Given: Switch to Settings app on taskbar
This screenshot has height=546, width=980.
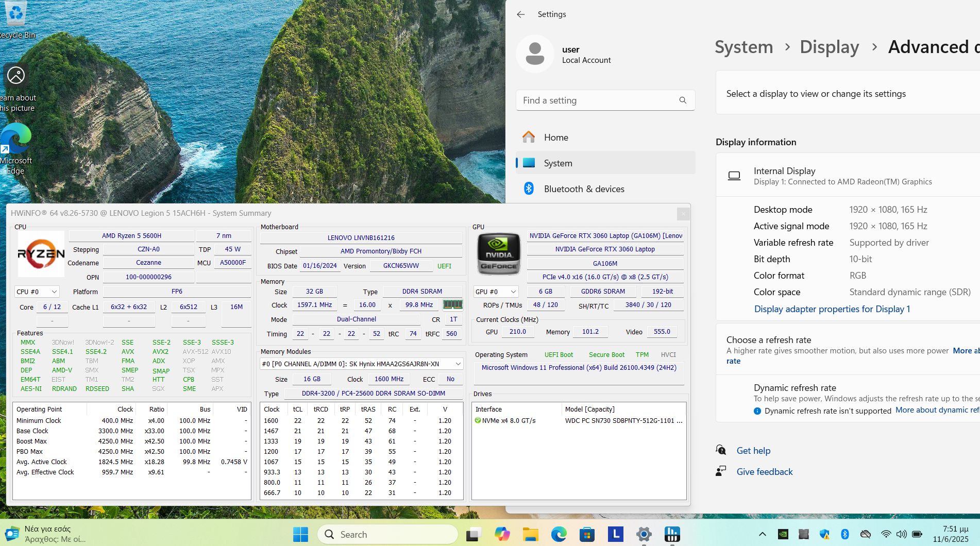Looking at the screenshot, I should click(x=644, y=534).
